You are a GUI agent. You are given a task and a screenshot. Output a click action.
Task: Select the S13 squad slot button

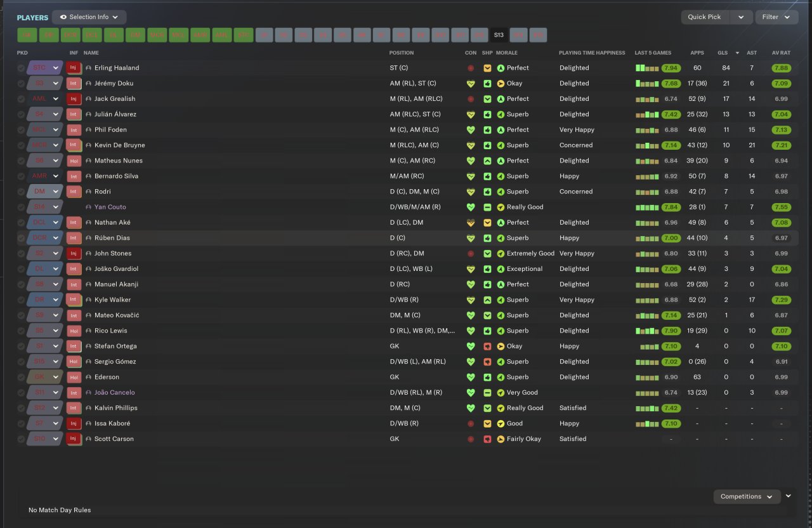499,35
